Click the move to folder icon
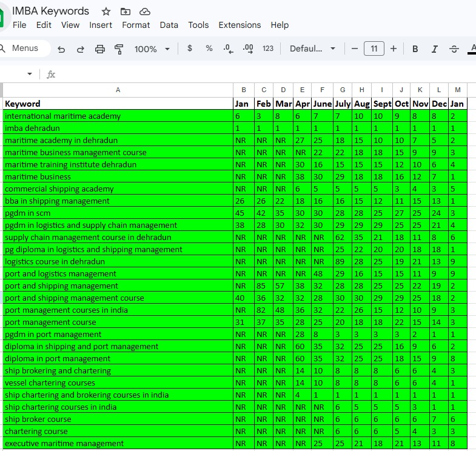 tap(126, 12)
